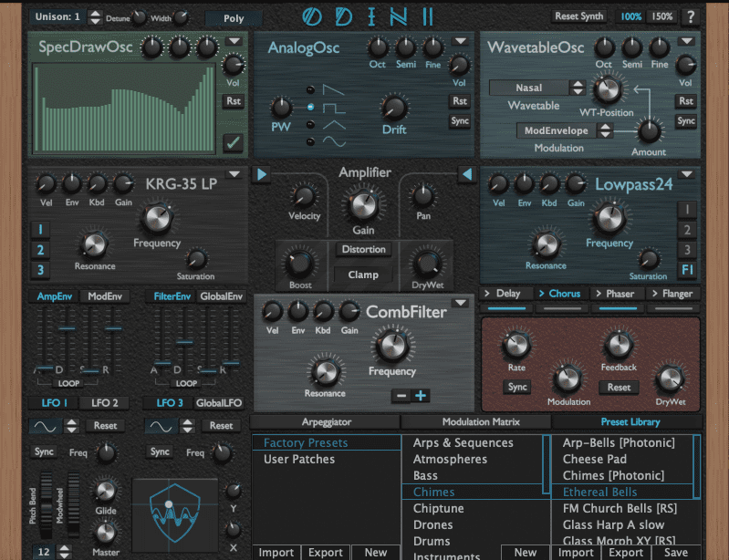
Task: Click the SpecDrawOsc Rst button
Action: (233, 101)
